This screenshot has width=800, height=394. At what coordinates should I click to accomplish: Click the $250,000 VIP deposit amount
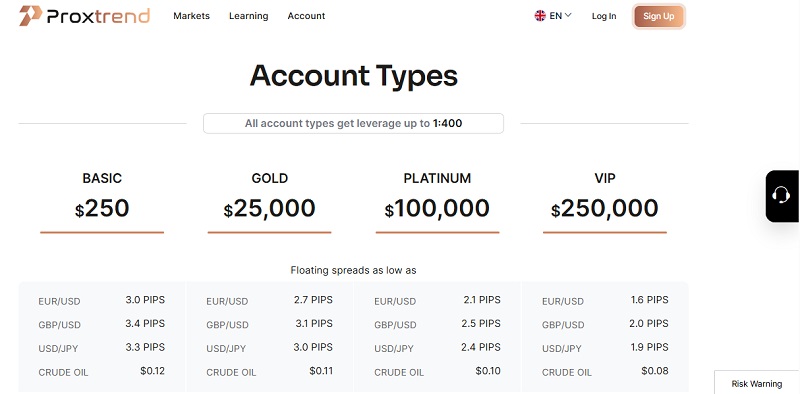tap(605, 208)
